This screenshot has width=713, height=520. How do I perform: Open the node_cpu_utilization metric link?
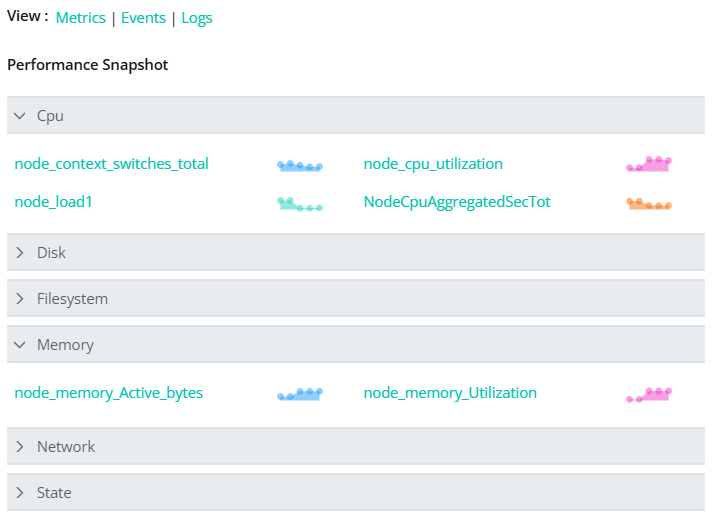(x=433, y=164)
